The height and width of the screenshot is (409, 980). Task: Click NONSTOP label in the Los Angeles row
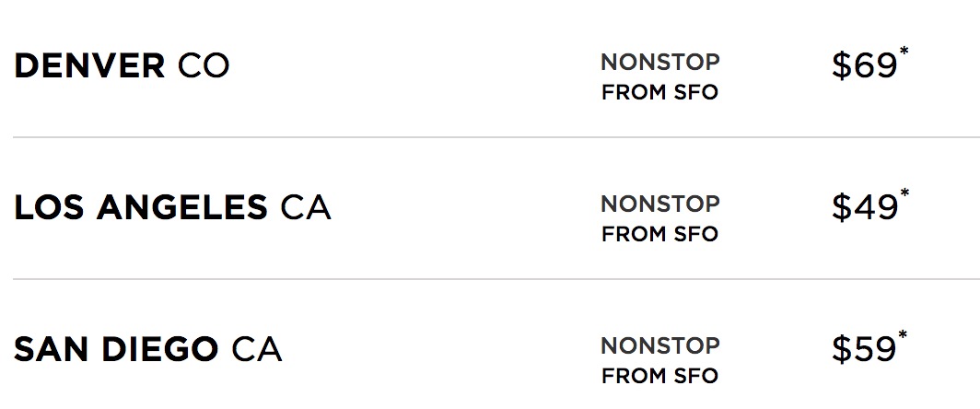point(659,204)
